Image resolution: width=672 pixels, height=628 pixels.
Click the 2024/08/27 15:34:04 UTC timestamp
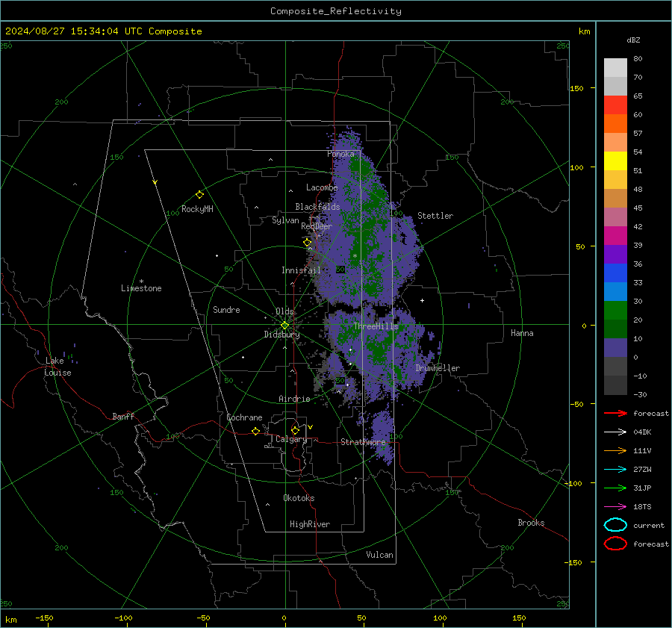pyautogui.click(x=103, y=31)
